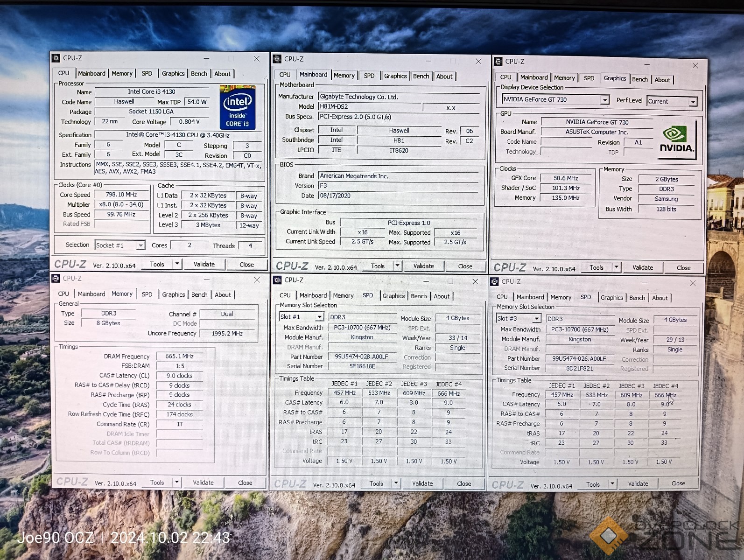This screenshot has height=560, width=744.
Task: Expand the Tools arrow in the GeForce graphics window
Action: coord(616,267)
